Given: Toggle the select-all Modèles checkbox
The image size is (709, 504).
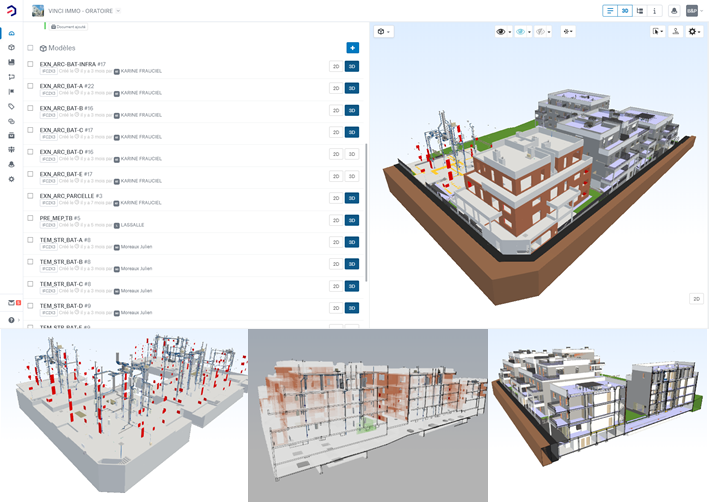Looking at the screenshot, I should 31,48.
